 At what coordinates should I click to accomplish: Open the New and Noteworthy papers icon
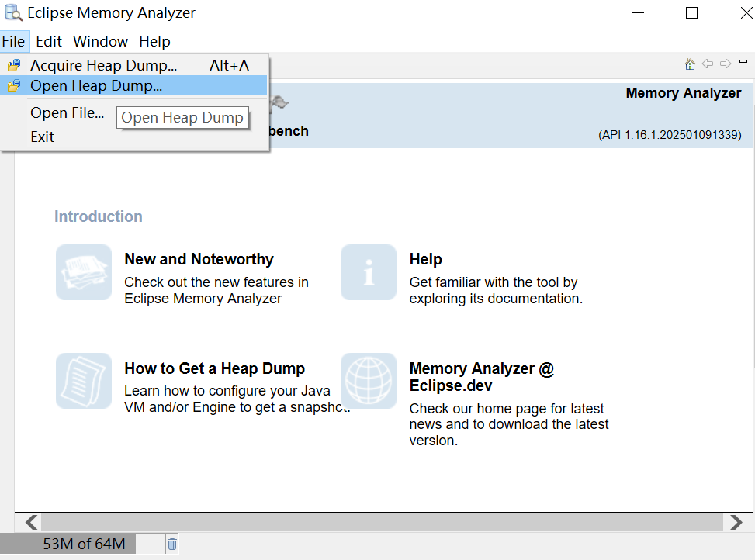click(x=84, y=272)
